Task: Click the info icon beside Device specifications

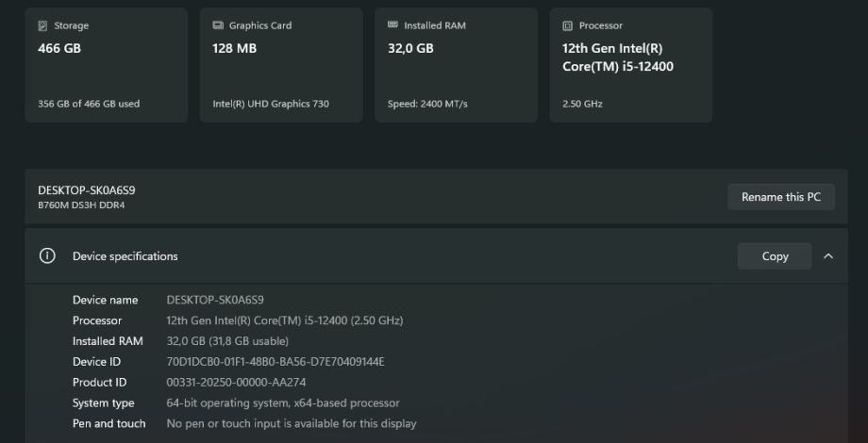Action: click(x=46, y=256)
